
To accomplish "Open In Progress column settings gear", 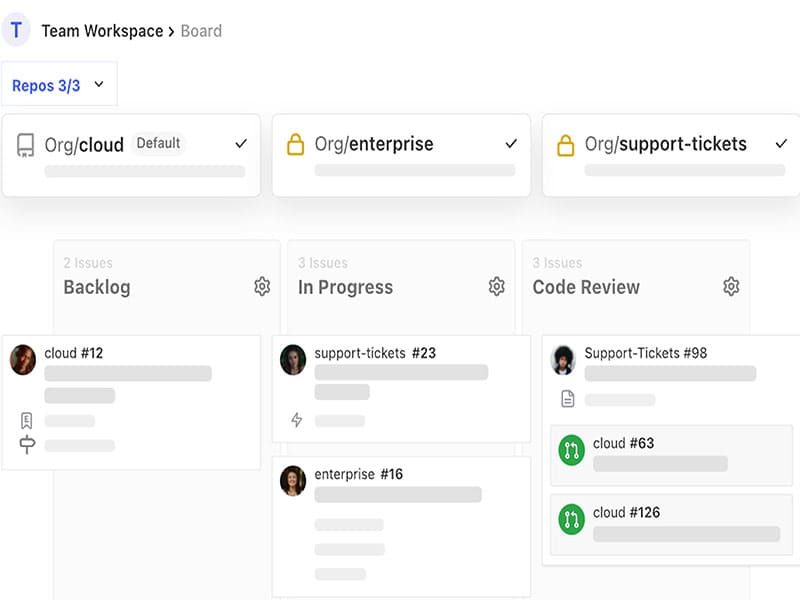I will [496, 287].
